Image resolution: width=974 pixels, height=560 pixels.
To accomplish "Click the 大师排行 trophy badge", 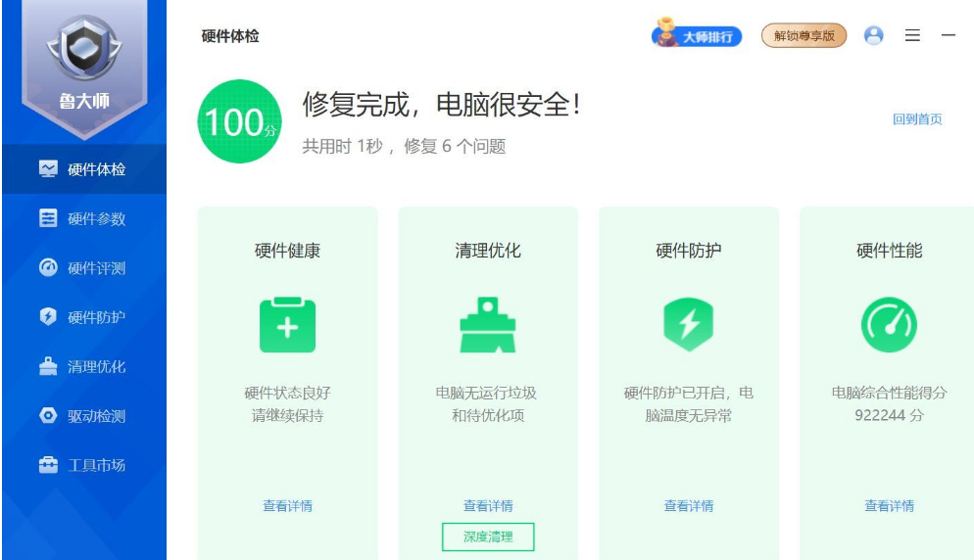I will (697, 35).
